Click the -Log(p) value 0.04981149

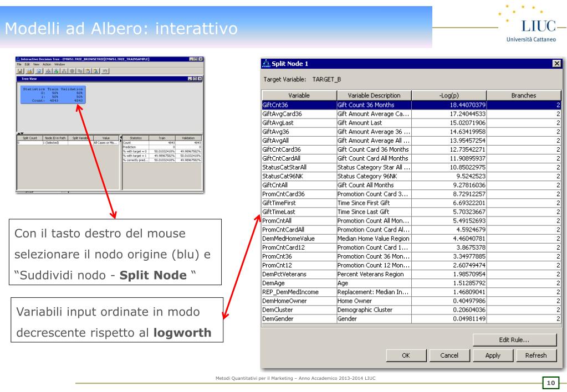[449, 319]
